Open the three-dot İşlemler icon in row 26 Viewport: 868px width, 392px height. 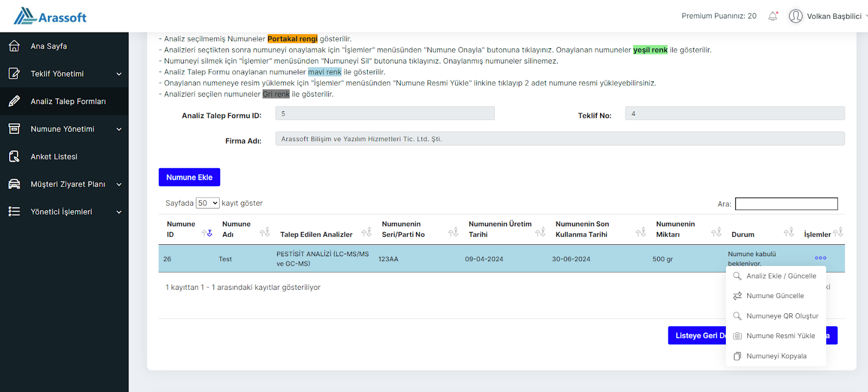click(x=820, y=258)
